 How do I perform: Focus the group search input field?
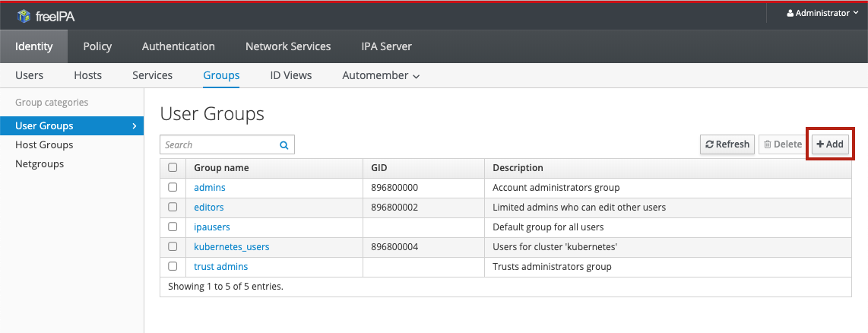click(x=219, y=145)
